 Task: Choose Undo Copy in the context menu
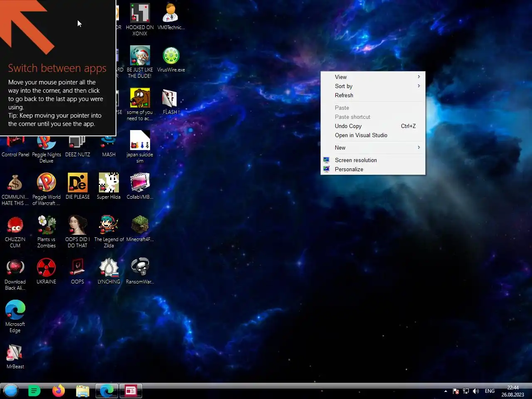(x=373, y=126)
